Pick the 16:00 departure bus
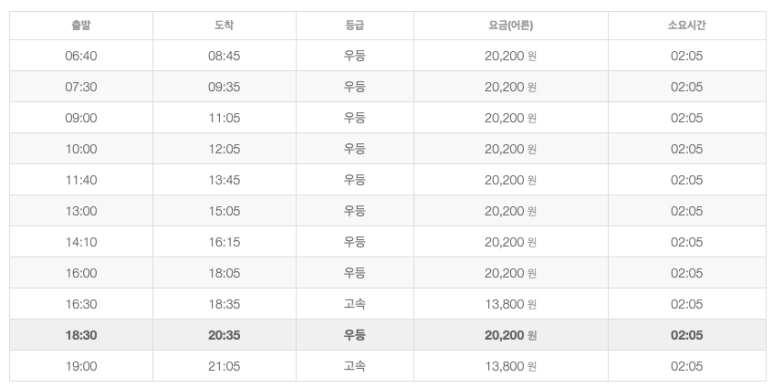This screenshot has width=773, height=388. (387, 273)
